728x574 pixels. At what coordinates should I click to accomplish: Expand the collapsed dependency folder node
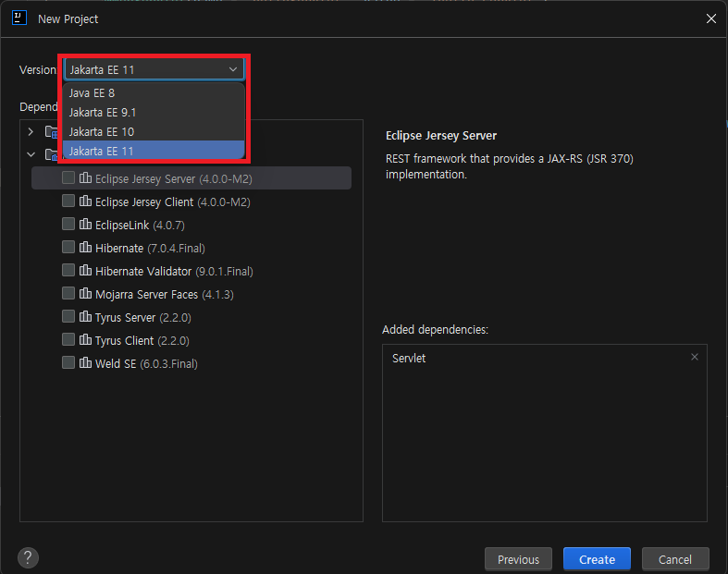31,132
